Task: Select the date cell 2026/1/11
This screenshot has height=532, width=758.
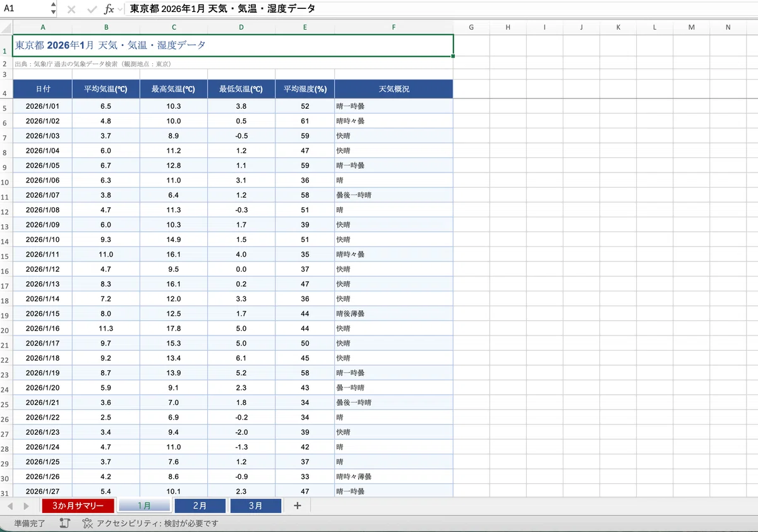Action: click(x=43, y=255)
